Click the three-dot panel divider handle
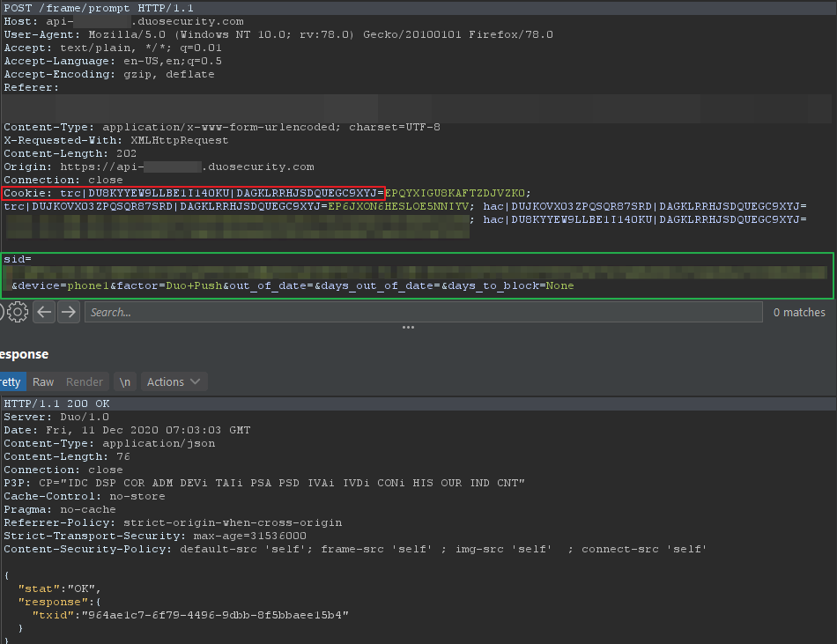The image size is (837, 644). [408, 327]
